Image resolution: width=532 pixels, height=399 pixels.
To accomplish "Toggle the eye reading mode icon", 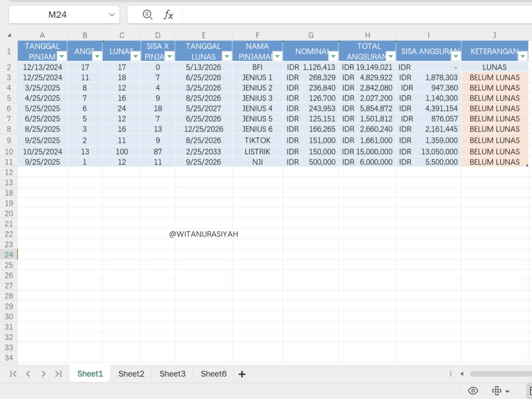I will (473, 391).
